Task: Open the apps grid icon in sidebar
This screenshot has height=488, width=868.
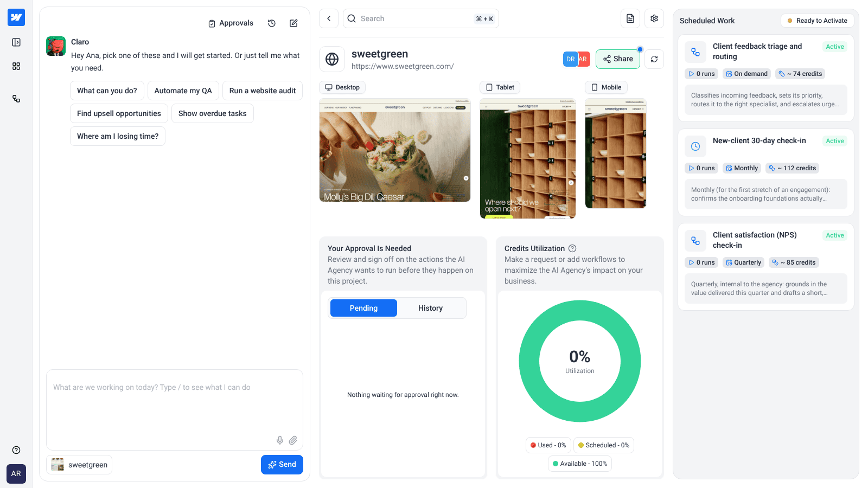Action: pyautogui.click(x=16, y=66)
